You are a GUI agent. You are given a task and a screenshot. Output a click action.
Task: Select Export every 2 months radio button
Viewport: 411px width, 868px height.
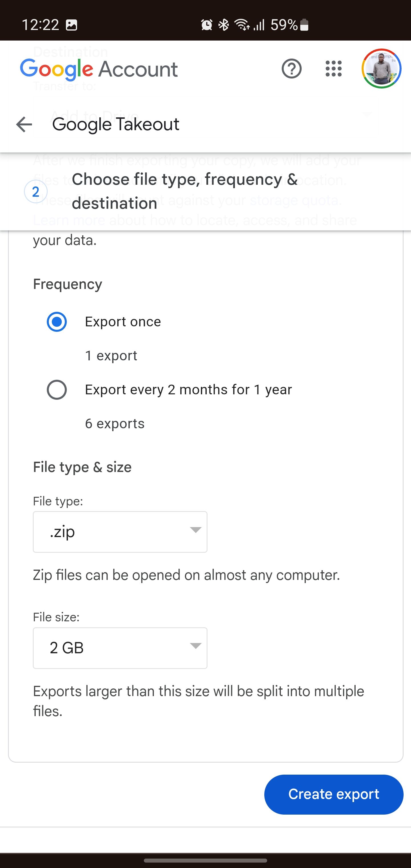tap(57, 390)
